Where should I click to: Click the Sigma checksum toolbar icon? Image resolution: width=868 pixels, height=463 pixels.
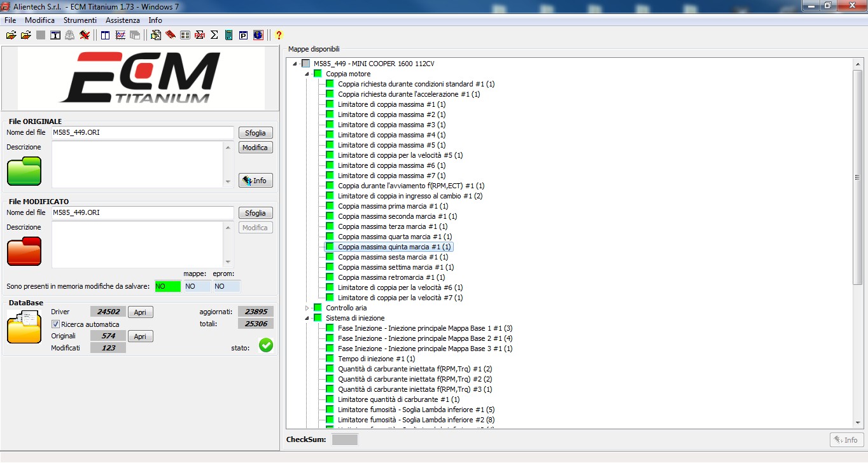click(x=214, y=35)
